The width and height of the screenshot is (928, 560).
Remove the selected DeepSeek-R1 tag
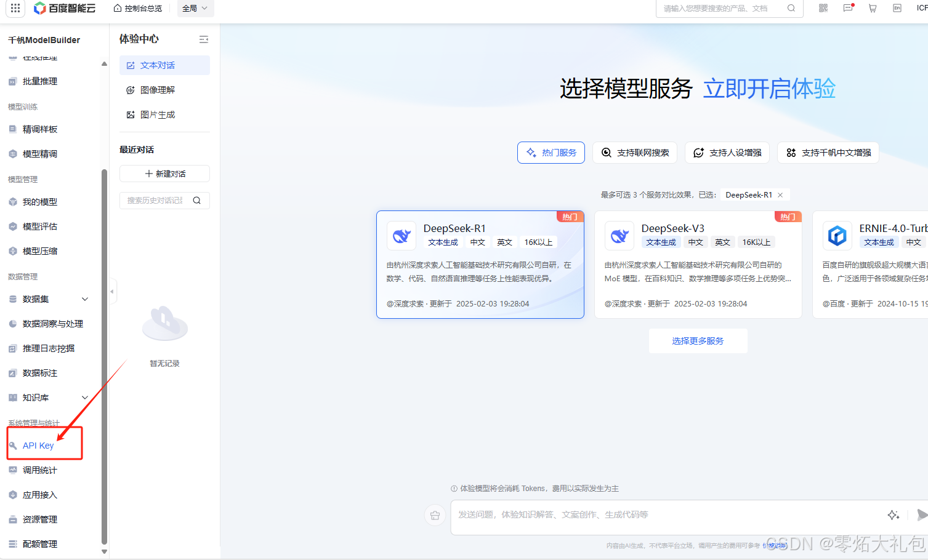click(x=780, y=195)
